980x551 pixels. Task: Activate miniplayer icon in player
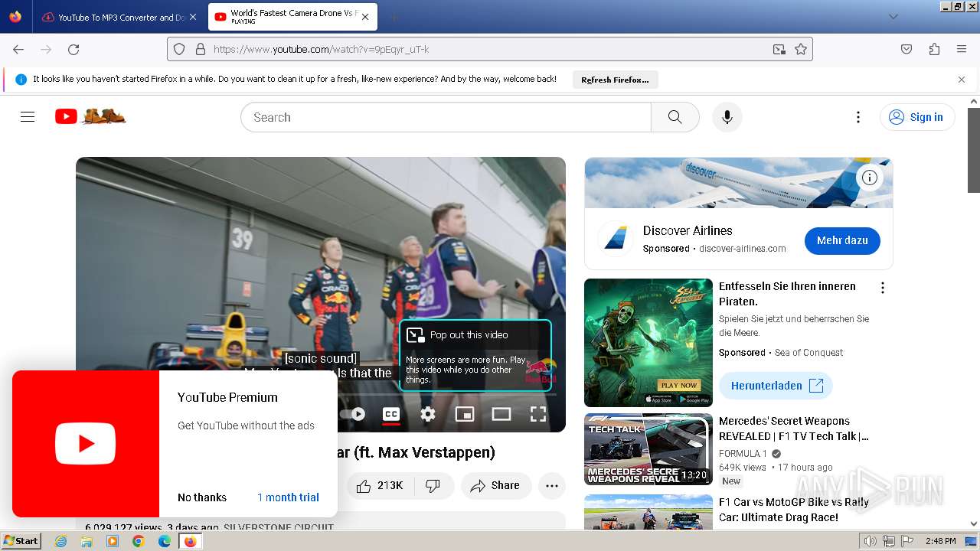pos(465,414)
